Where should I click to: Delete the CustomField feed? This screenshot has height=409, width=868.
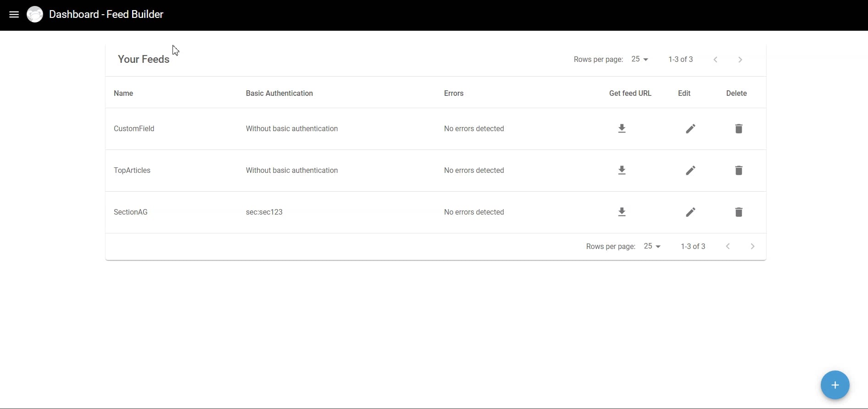(x=739, y=128)
